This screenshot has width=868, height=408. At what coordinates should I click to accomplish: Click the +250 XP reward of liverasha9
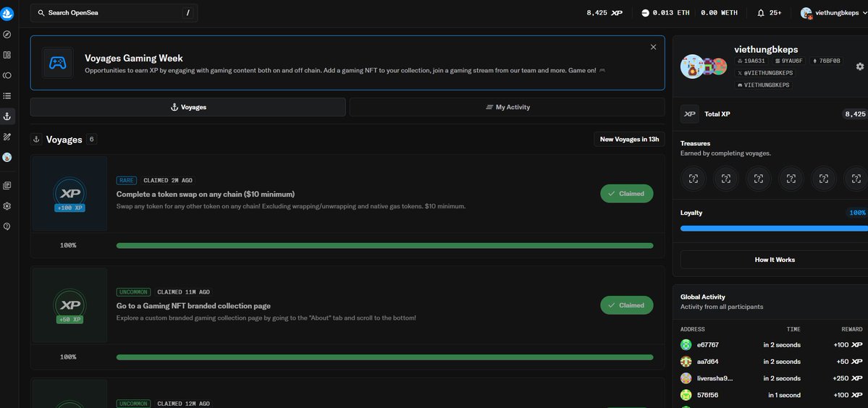pyautogui.click(x=848, y=378)
